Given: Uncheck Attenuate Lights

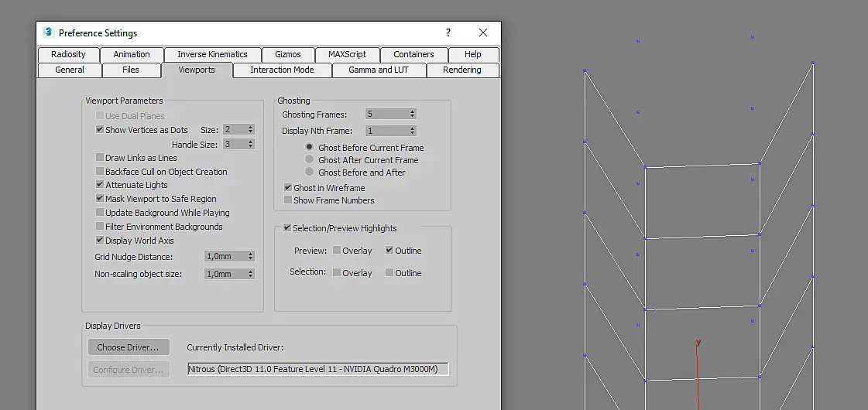Looking at the screenshot, I should (x=100, y=185).
